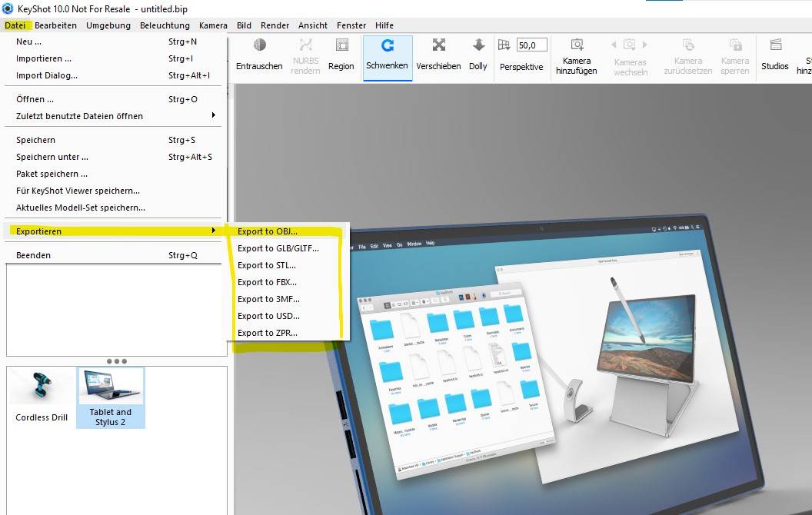812x515 pixels.
Task: Select the Cordless Drill thumbnail
Action: [x=42, y=397]
